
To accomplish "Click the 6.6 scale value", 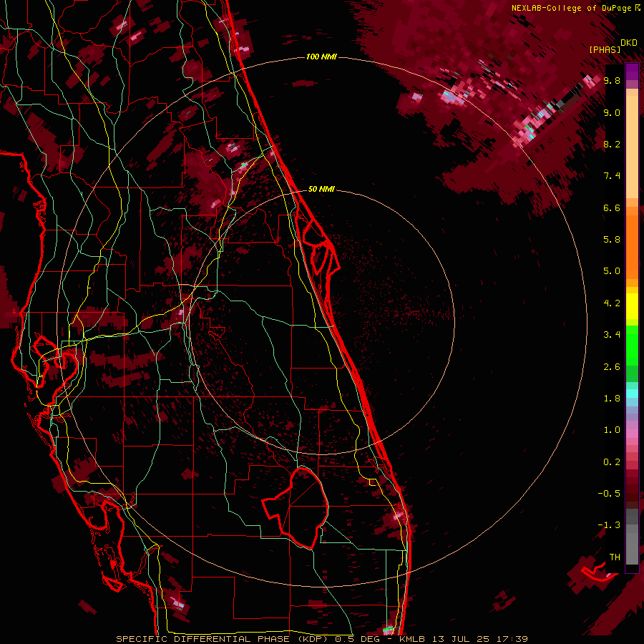I will (612, 208).
